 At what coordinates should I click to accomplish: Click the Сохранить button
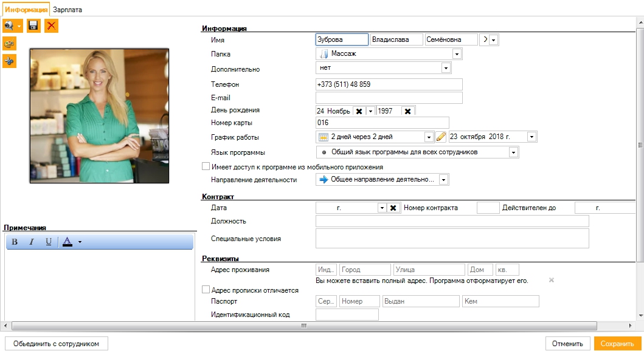coord(617,344)
